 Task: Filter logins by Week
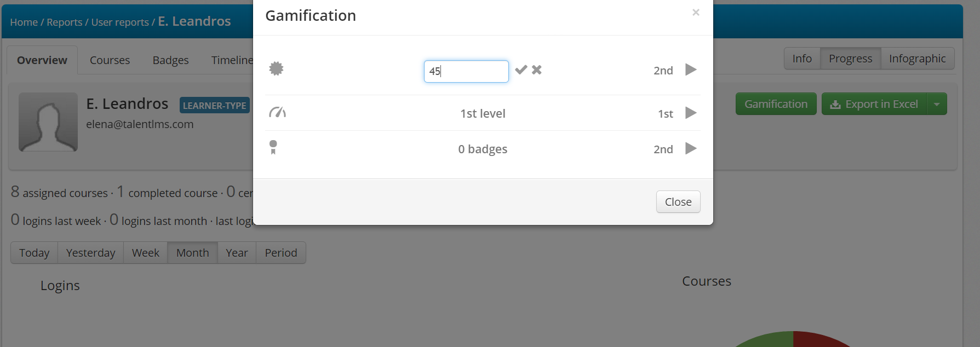pyautogui.click(x=146, y=252)
